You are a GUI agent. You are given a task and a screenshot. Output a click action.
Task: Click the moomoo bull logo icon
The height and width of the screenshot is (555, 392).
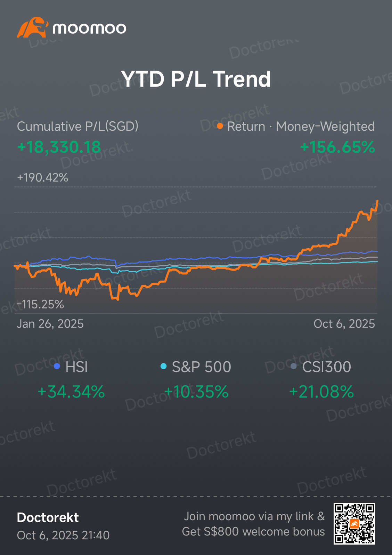pyautogui.click(x=32, y=27)
